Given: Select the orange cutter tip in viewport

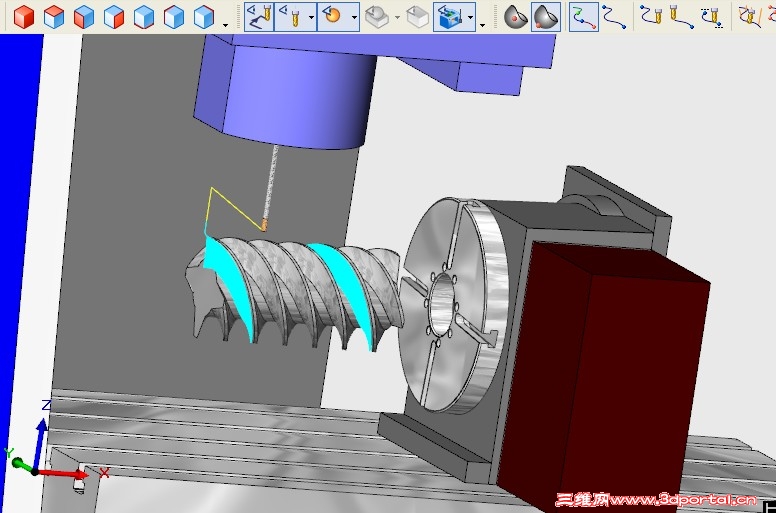Looking at the screenshot, I should (x=264, y=225).
